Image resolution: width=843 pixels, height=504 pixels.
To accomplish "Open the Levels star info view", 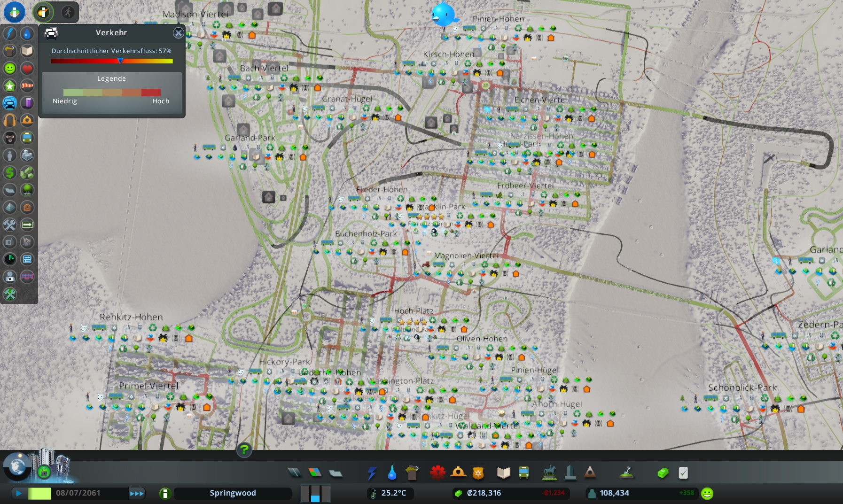I will click(x=10, y=85).
